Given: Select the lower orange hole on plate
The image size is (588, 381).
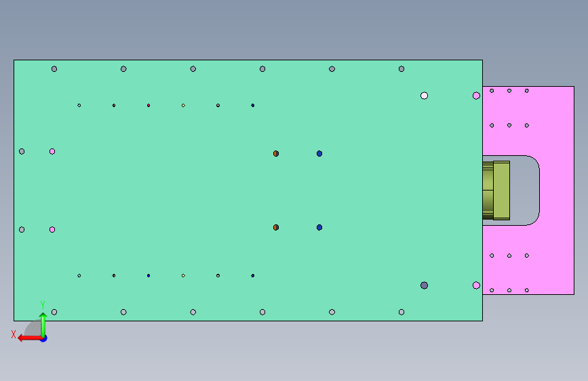Looking at the screenshot, I should (x=276, y=227).
